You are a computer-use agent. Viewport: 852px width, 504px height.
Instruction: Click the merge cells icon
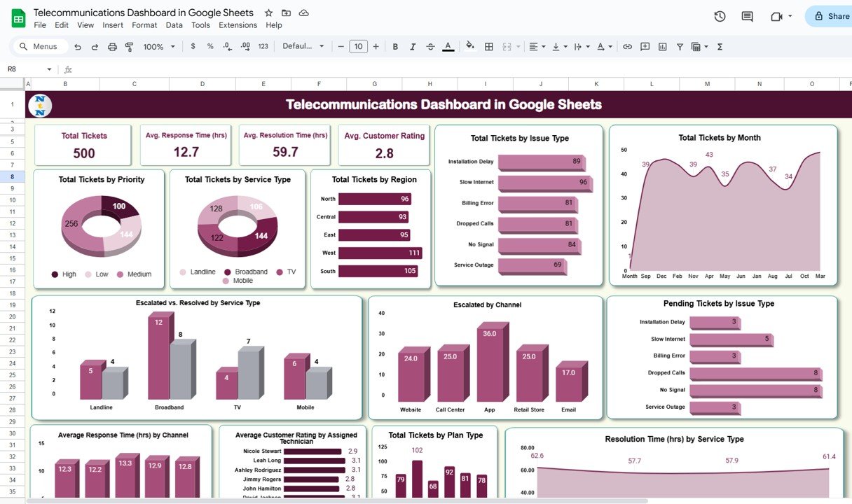[x=507, y=47]
